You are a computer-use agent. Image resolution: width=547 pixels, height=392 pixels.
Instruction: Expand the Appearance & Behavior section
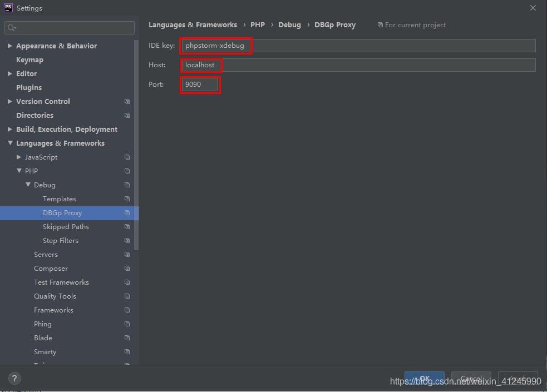10,46
